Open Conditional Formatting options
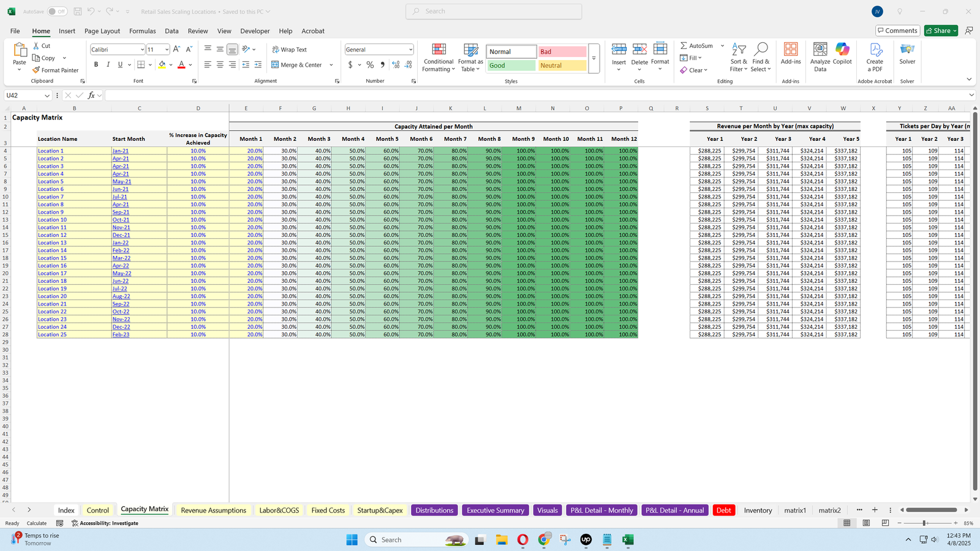The height and width of the screenshot is (551, 980). click(439, 58)
